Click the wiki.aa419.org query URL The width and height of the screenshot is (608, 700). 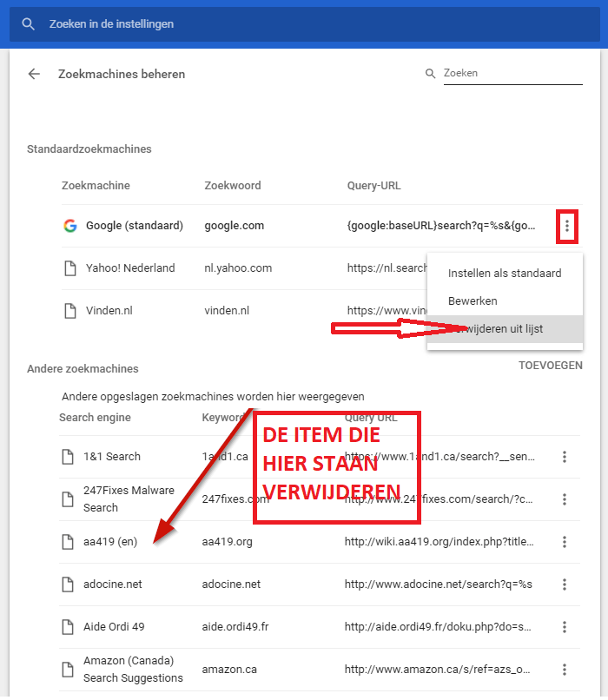point(439,542)
